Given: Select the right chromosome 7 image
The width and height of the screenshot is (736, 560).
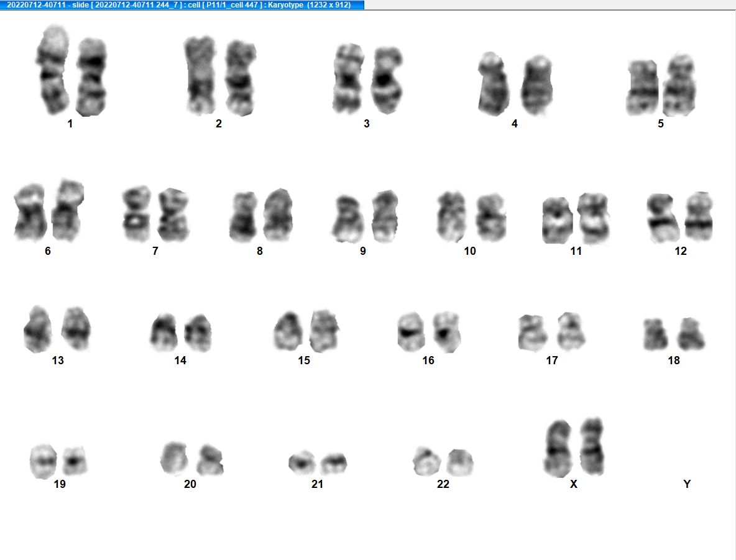Looking at the screenshot, I should [173, 215].
